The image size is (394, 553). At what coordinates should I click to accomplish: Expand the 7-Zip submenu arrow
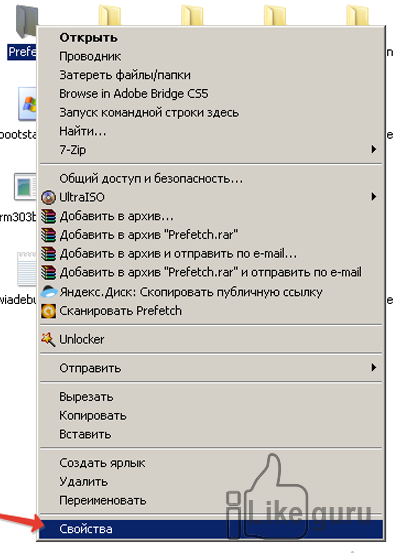[x=374, y=149]
